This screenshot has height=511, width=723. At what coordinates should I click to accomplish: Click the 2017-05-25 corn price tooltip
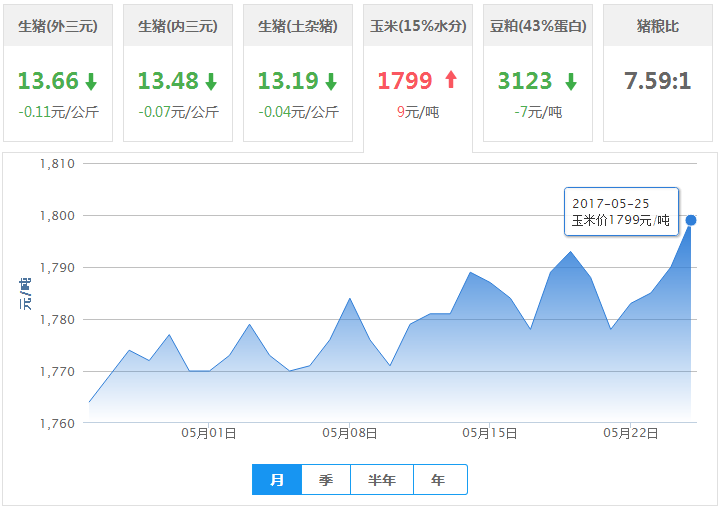(x=621, y=212)
